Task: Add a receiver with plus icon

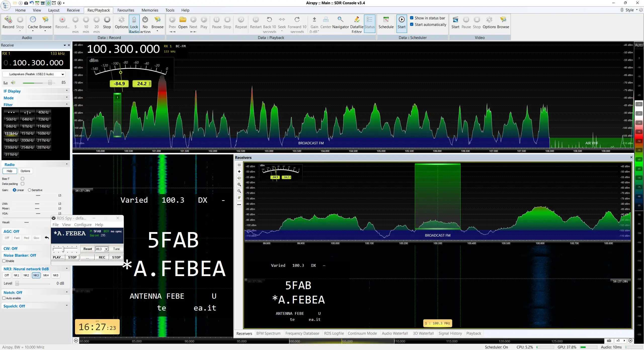Action: [x=239, y=171]
